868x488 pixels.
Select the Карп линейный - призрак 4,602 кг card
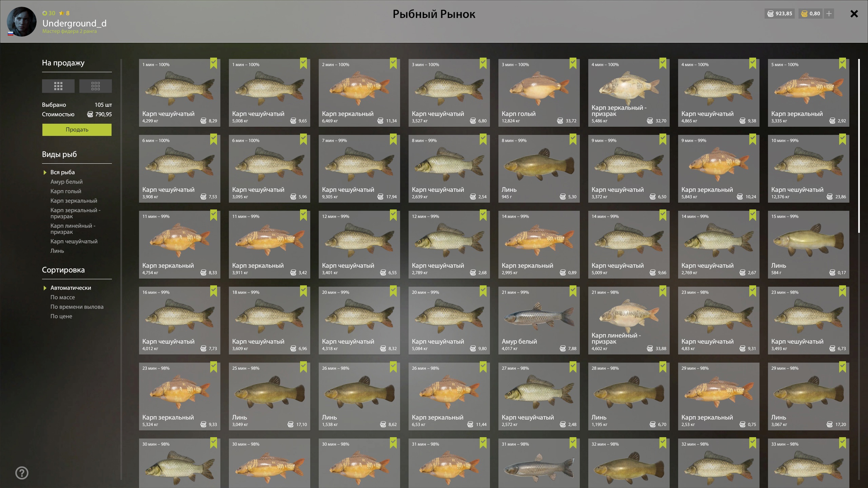[x=629, y=321]
